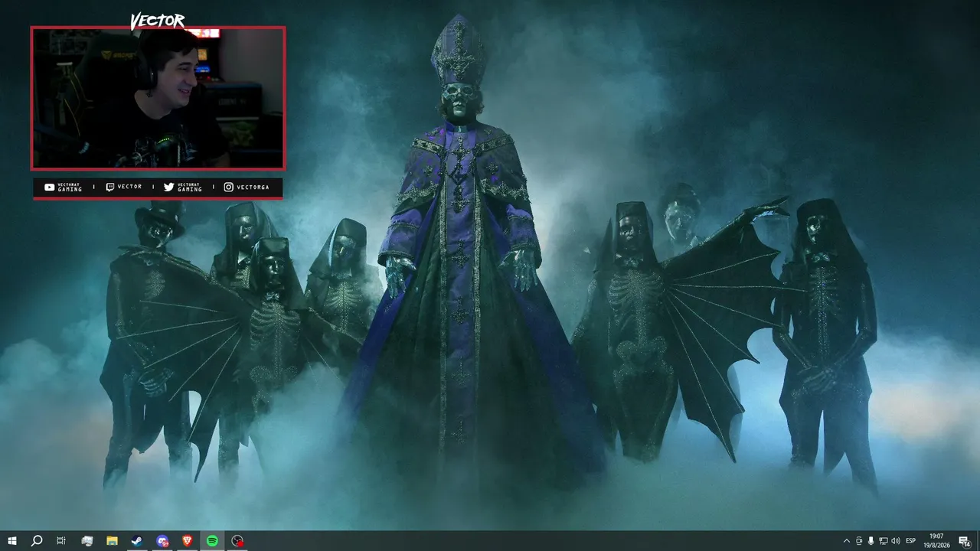This screenshot has height=551, width=980.
Task: Change ESP keyboard input language
Action: (911, 540)
